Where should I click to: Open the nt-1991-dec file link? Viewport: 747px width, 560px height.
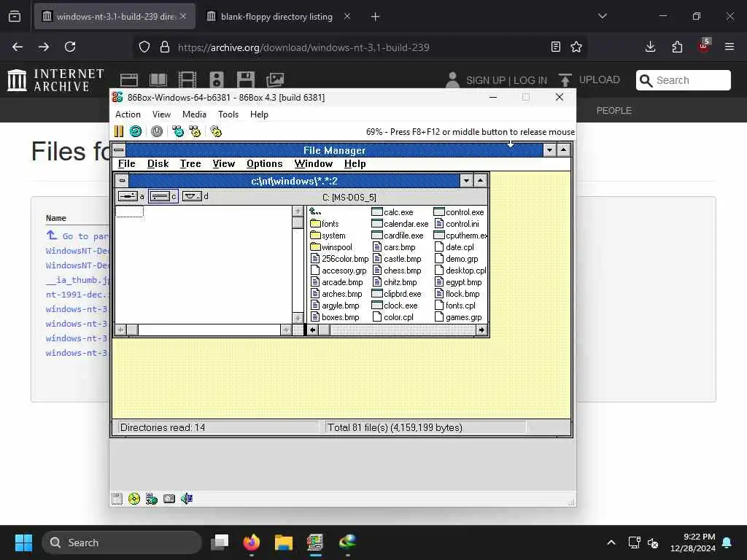(x=78, y=295)
